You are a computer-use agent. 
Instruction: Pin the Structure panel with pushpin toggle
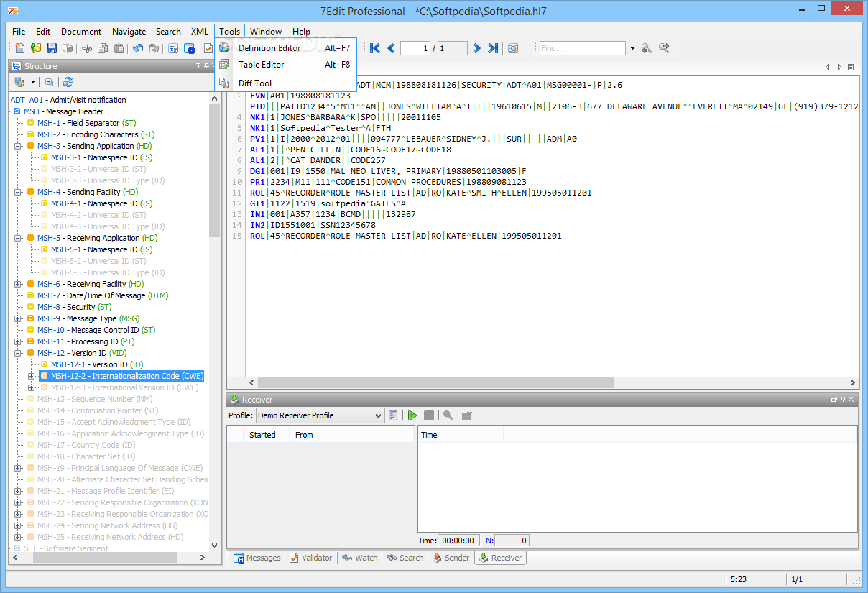(x=206, y=66)
